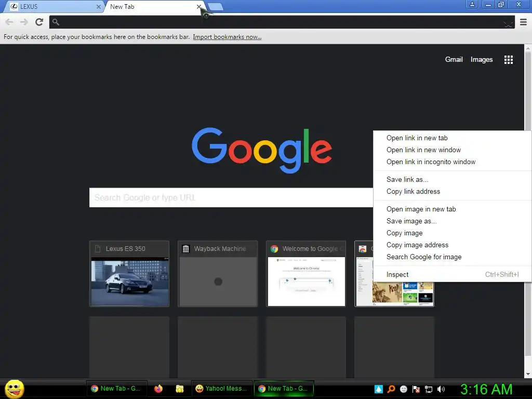532x399 pixels.
Task: Choose Open link in incognito window
Action: pyautogui.click(x=453, y=162)
